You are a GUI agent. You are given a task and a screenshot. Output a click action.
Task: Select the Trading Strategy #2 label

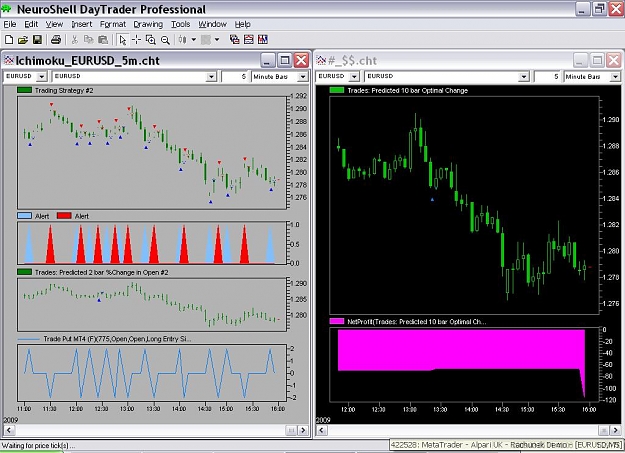click(x=64, y=91)
